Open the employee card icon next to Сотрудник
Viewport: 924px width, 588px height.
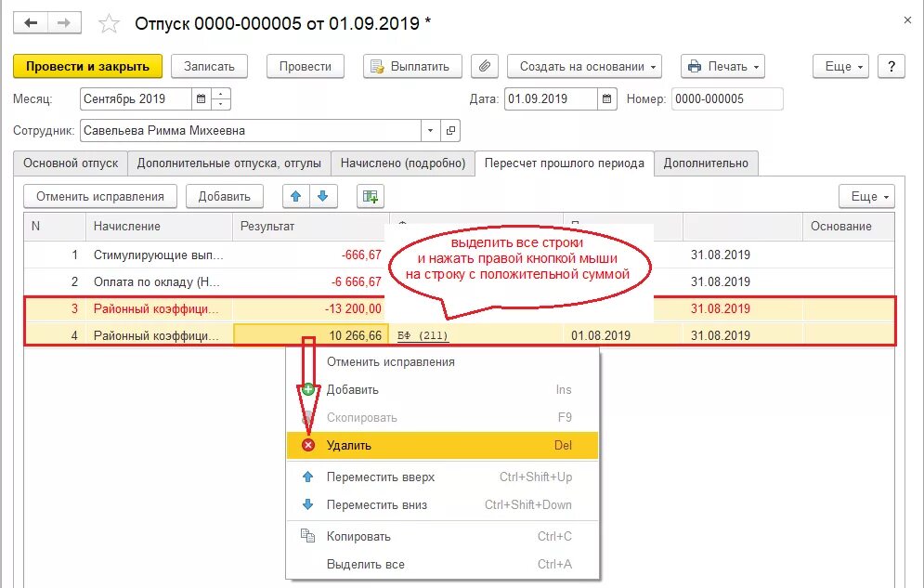point(450,130)
